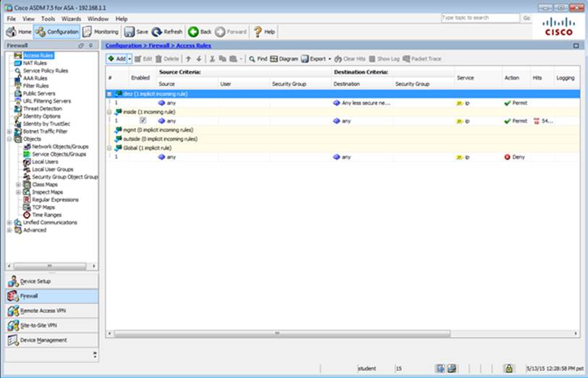Collapse the dmz rule group
This screenshot has height=378, width=588.
click(109, 94)
